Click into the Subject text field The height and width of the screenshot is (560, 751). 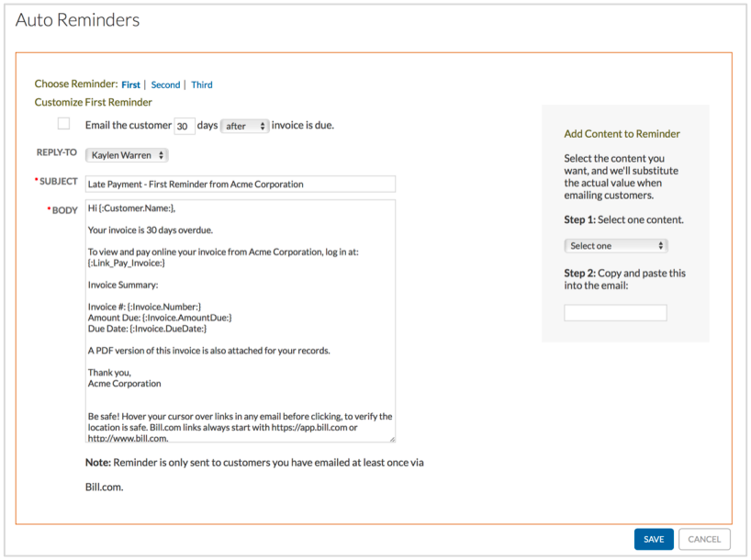pyautogui.click(x=241, y=184)
